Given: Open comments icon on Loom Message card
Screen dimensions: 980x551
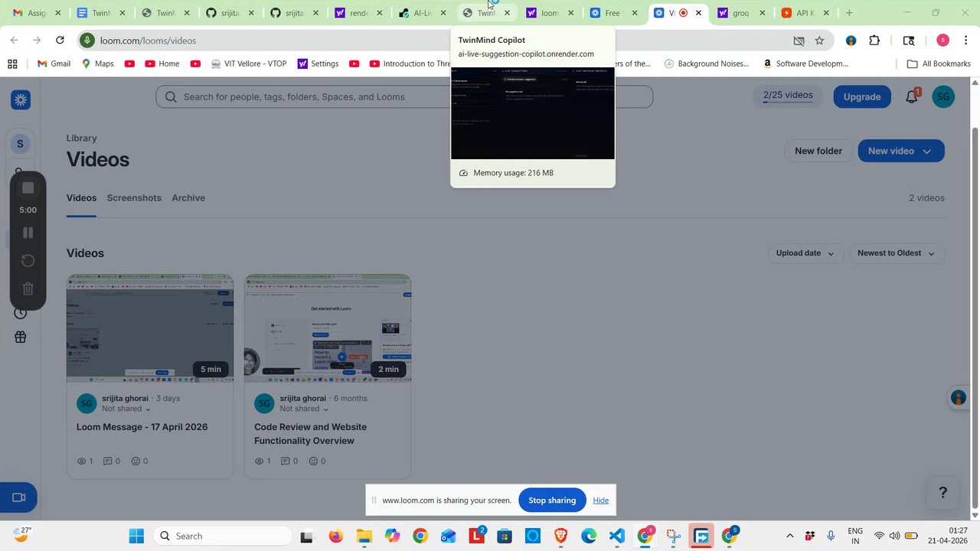Looking at the screenshot, I should click(112, 461).
